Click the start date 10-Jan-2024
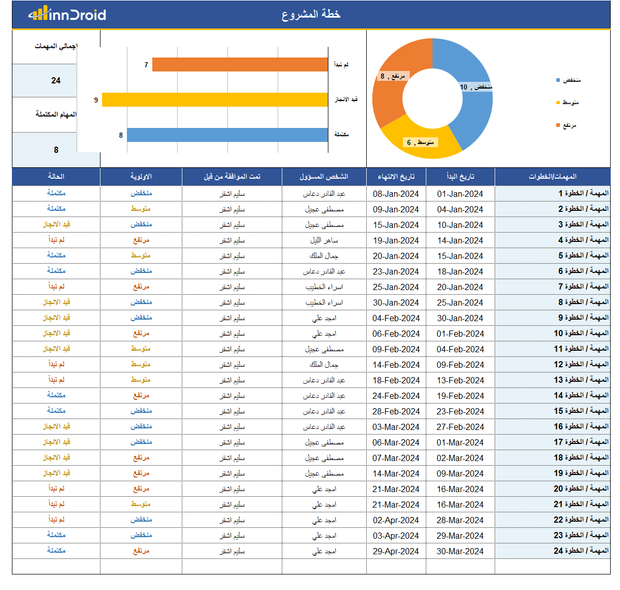 coord(460,225)
